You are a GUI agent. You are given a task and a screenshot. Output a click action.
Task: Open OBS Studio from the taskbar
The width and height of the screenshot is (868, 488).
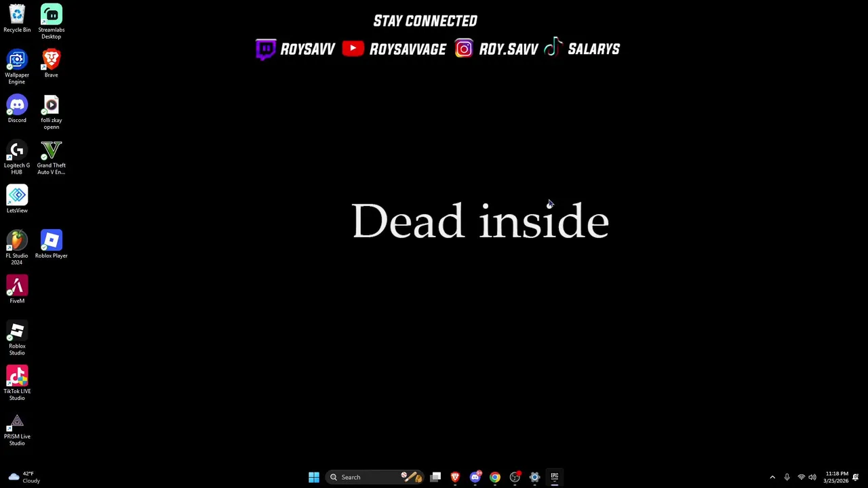click(515, 477)
